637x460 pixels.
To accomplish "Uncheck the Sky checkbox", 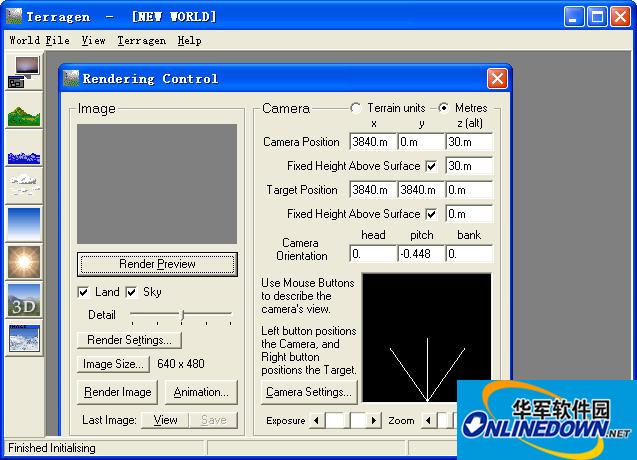I will point(131,292).
